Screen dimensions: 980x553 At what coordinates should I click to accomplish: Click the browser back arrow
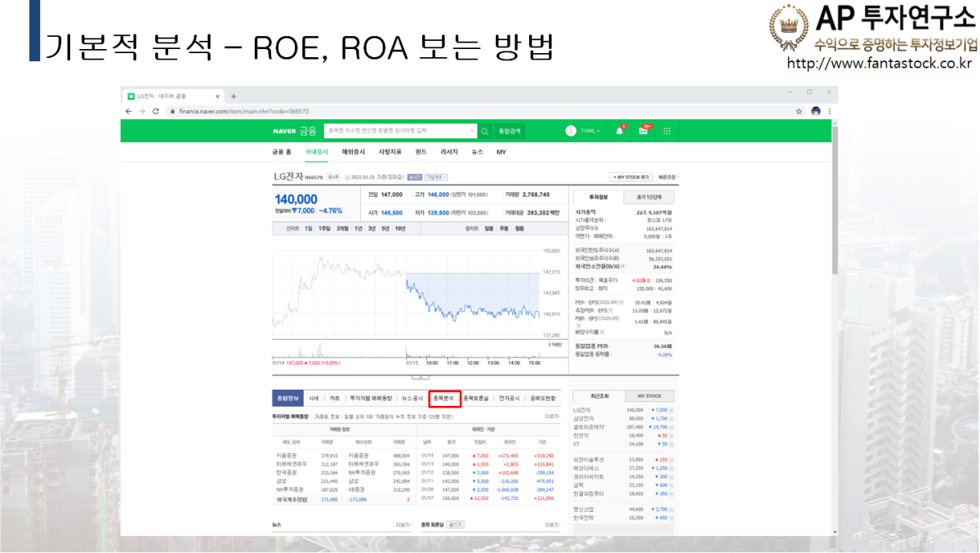click(x=129, y=111)
